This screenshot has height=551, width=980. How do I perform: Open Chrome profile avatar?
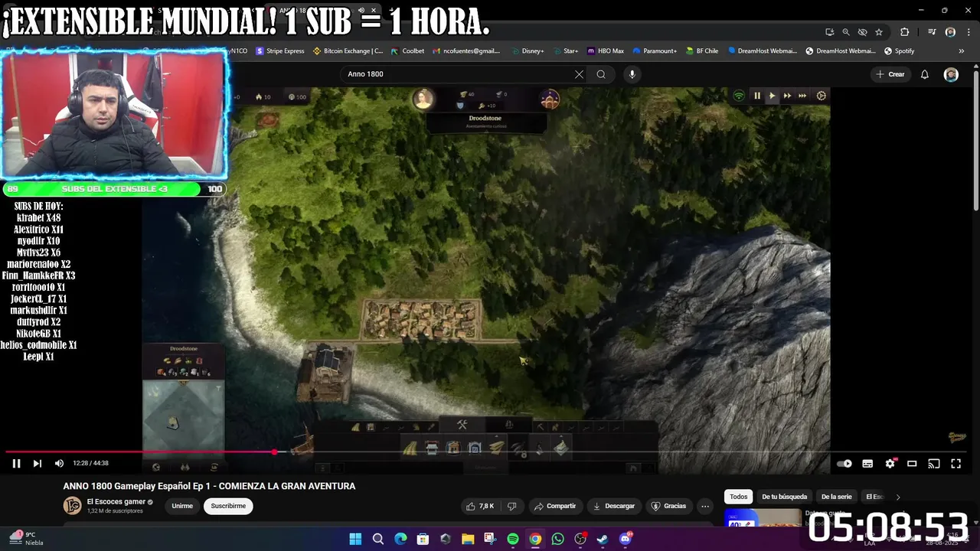(x=950, y=32)
